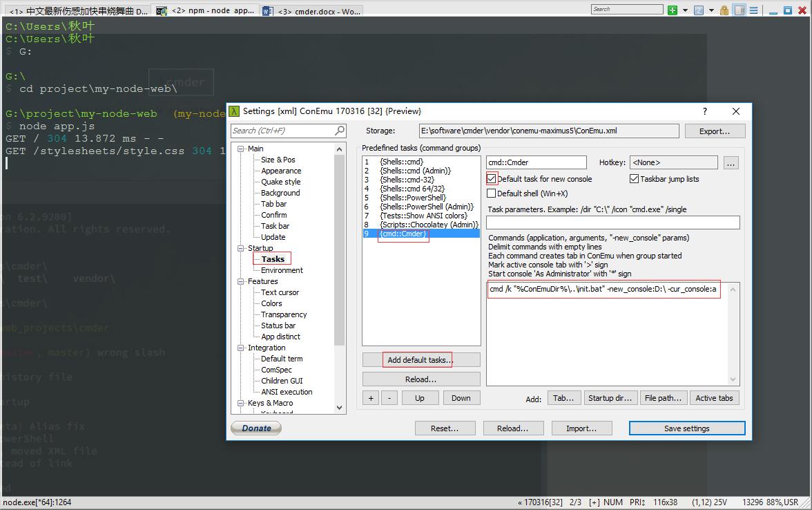Click the help question mark in Settings dialog

pos(705,111)
